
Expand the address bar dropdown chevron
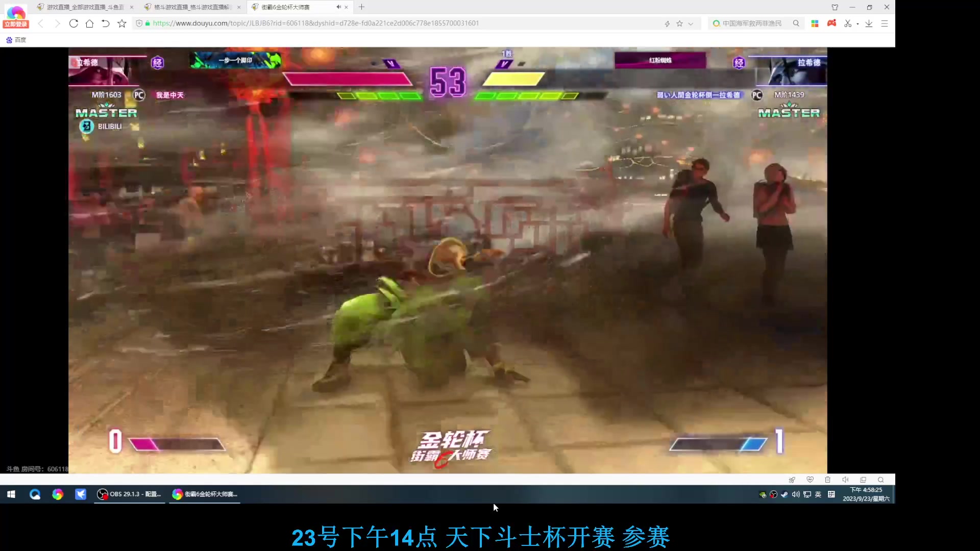pyautogui.click(x=691, y=23)
